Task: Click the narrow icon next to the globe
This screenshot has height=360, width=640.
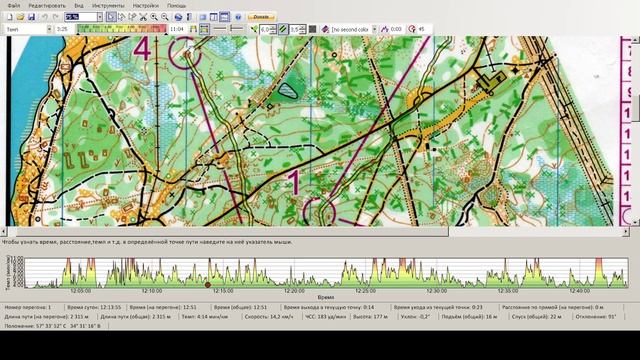Action: point(189,17)
